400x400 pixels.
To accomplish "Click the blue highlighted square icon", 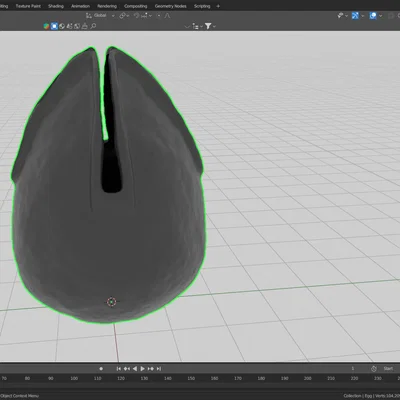I will click(x=54, y=26).
